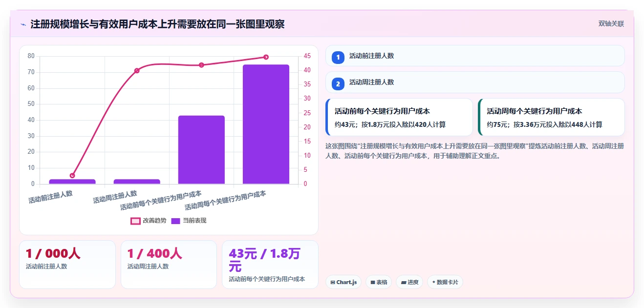
Task: Click the 1 / 400人 stat card
Action: click(169, 265)
